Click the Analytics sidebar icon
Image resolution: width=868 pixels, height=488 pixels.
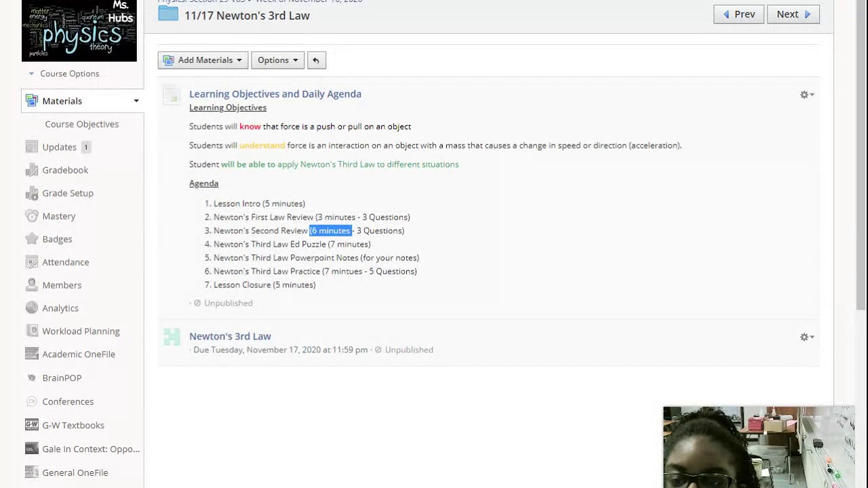31,308
